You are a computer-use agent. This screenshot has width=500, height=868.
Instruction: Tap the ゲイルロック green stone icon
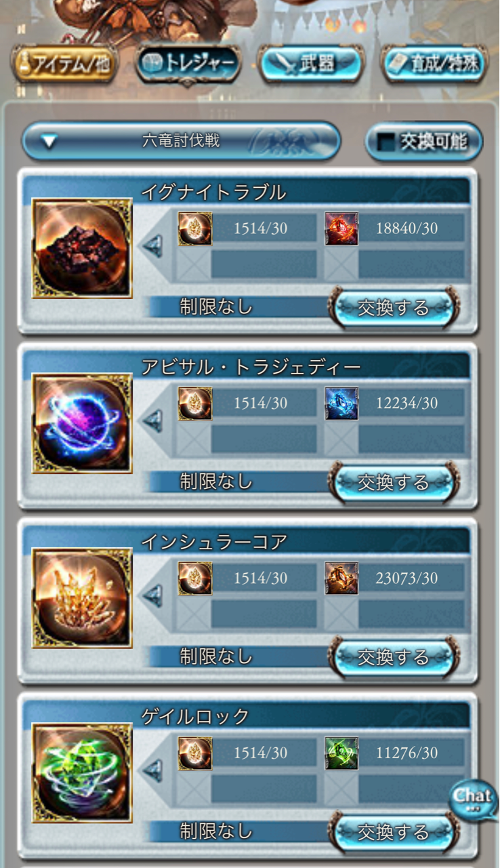pos(82,773)
